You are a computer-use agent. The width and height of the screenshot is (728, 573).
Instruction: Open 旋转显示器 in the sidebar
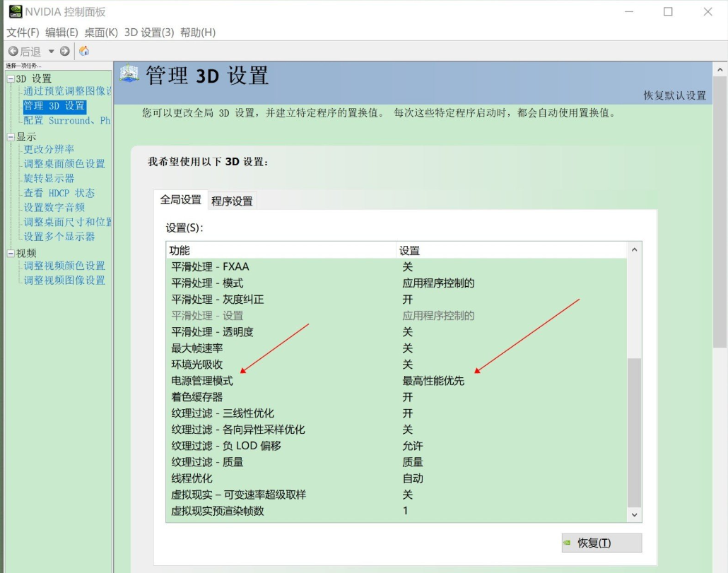click(x=49, y=179)
